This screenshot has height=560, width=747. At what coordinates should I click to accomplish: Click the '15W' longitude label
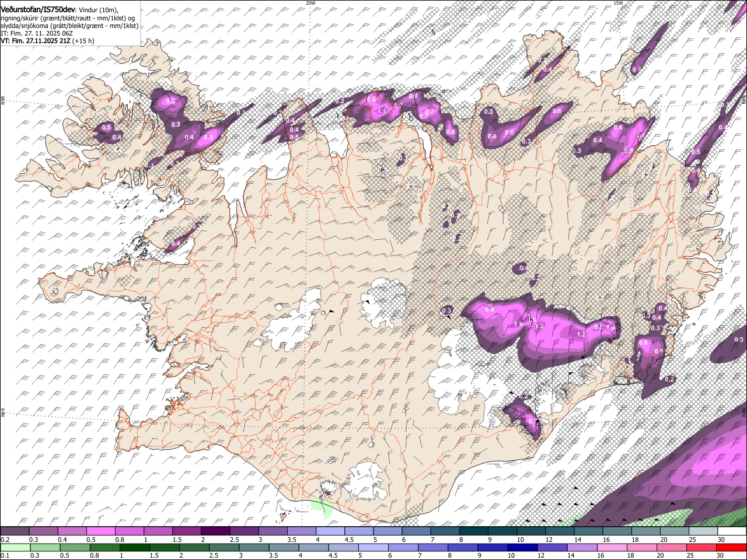coord(618,3)
